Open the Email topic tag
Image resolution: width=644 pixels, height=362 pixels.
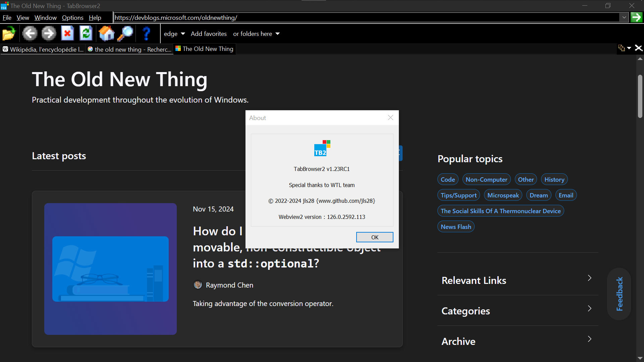566,195
